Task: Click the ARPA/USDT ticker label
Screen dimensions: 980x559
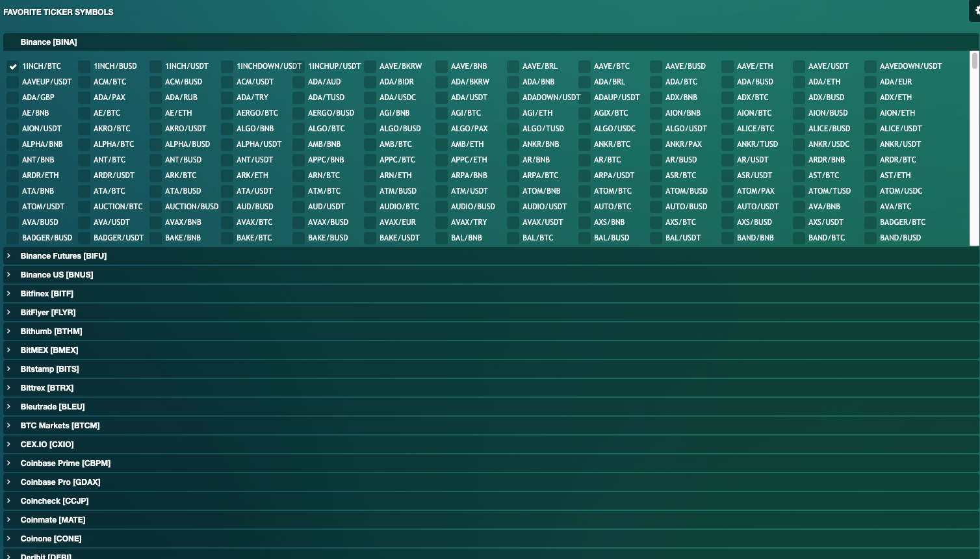Action: (x=613, y=175)
